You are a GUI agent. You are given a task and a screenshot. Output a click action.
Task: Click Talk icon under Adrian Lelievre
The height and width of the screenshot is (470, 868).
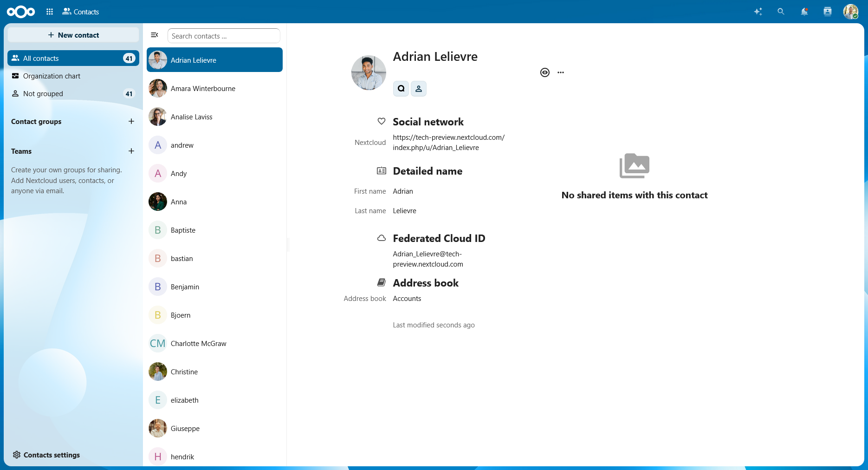click(x=401, y=89)
